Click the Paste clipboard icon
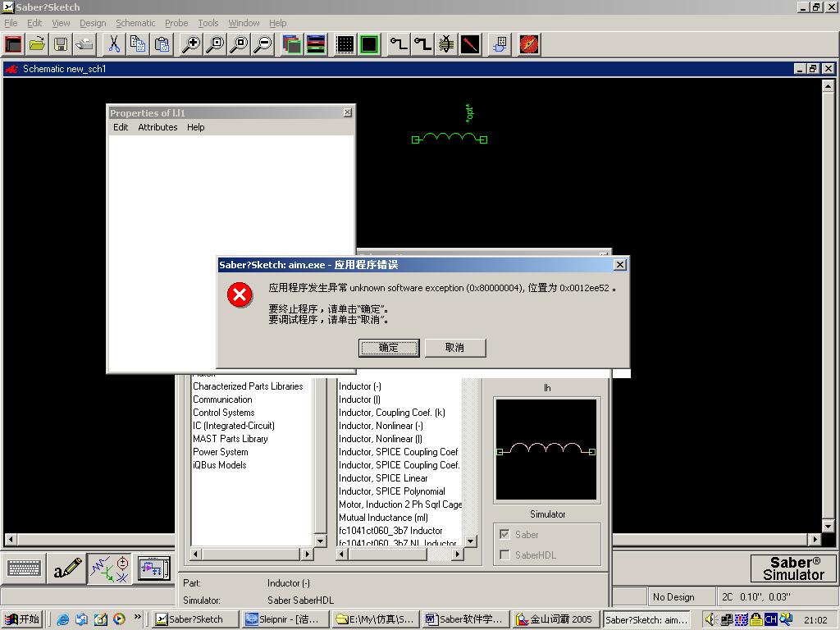The height and width of the screenshot is (630, 840). tap(162, 44)
